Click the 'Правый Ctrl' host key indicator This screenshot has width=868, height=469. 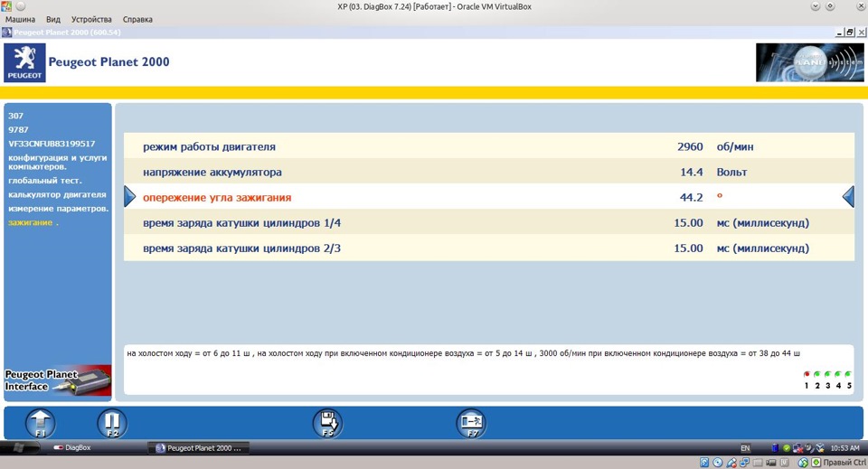[844, 463]
